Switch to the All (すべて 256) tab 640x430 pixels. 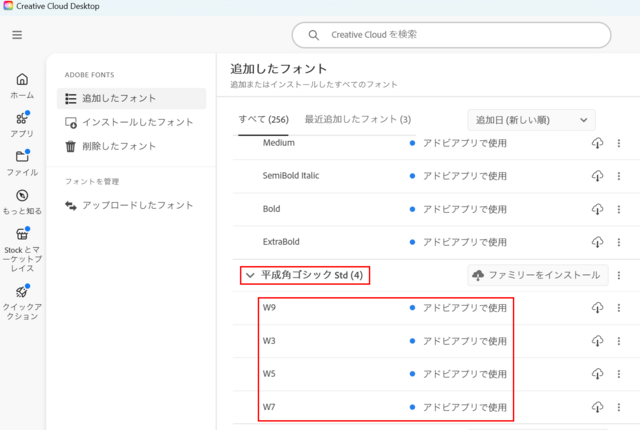[x=263, y=120]
